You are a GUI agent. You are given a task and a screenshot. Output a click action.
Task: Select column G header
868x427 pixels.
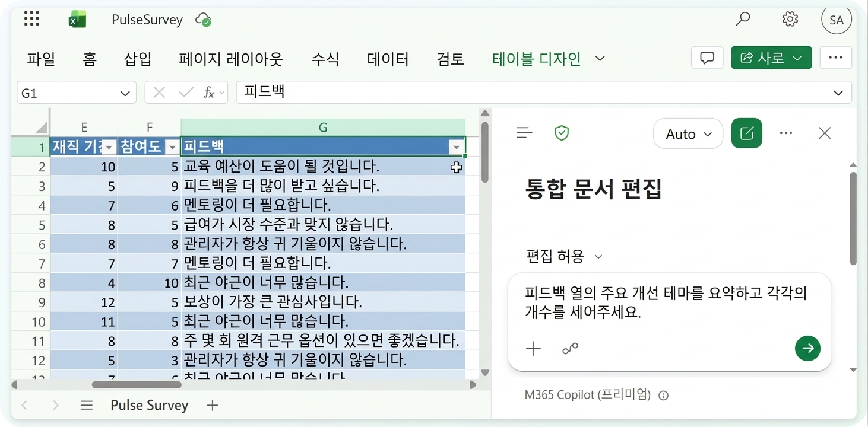click(x=323, y=127)
